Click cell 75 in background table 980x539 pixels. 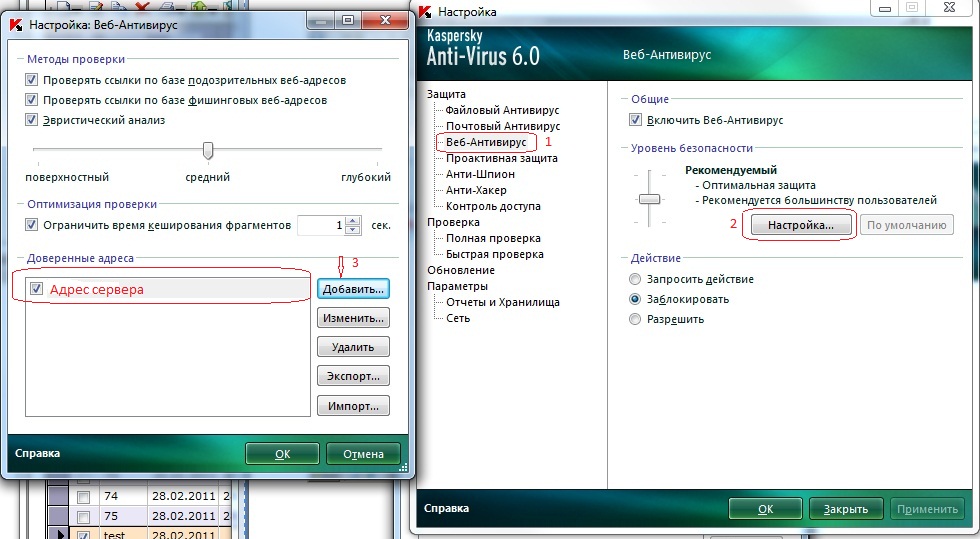click(x=122, y=516)
